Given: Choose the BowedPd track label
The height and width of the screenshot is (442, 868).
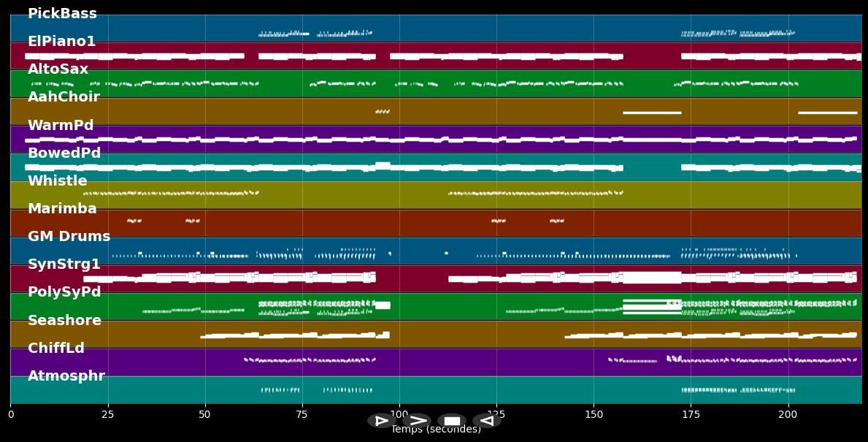Looking at the screenshot, I should tap(64, 153).
